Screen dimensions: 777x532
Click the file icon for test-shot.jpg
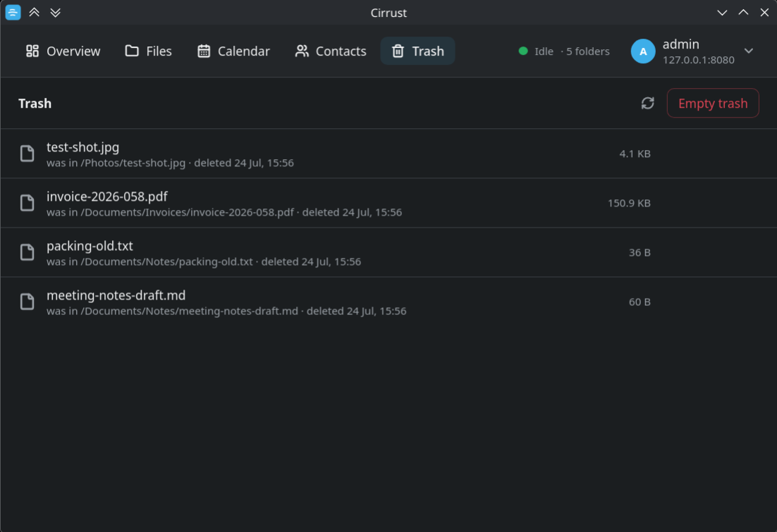27,154
